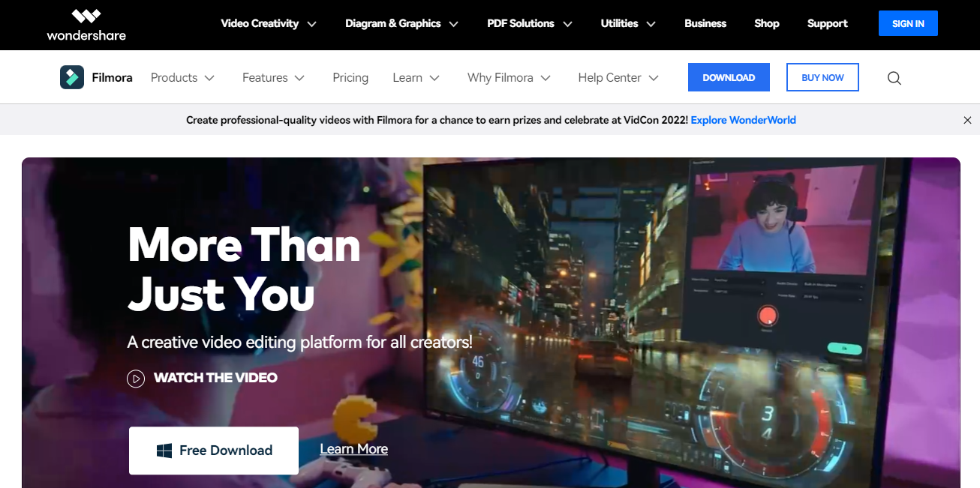Image resolution: width=980 pixels, height=488 pixels.
Task: Click the creative video editing platform tagline
Action: coord(300,343)
